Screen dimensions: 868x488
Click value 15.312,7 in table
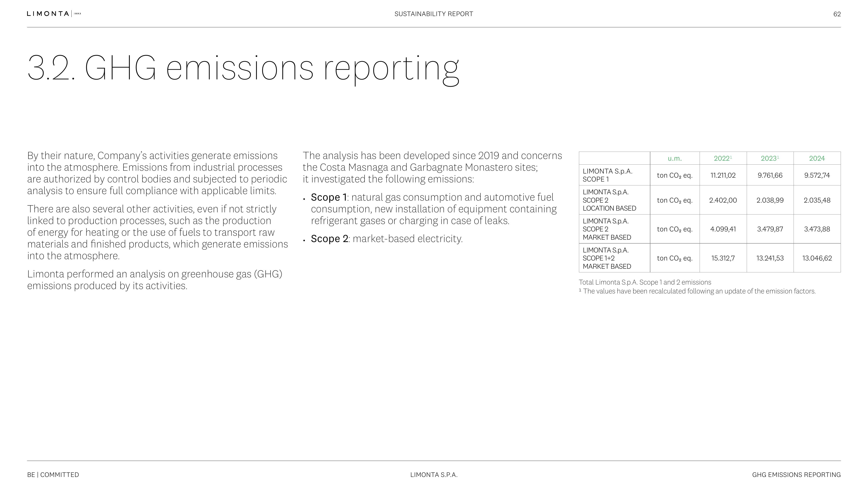[723, 258]
